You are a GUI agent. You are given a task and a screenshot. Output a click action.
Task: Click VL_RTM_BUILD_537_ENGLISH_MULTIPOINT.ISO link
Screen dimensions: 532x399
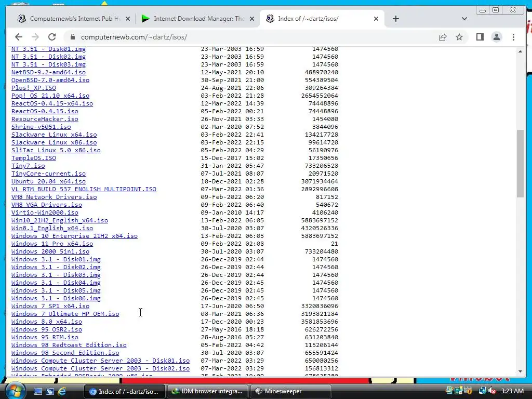pos(84,189)
